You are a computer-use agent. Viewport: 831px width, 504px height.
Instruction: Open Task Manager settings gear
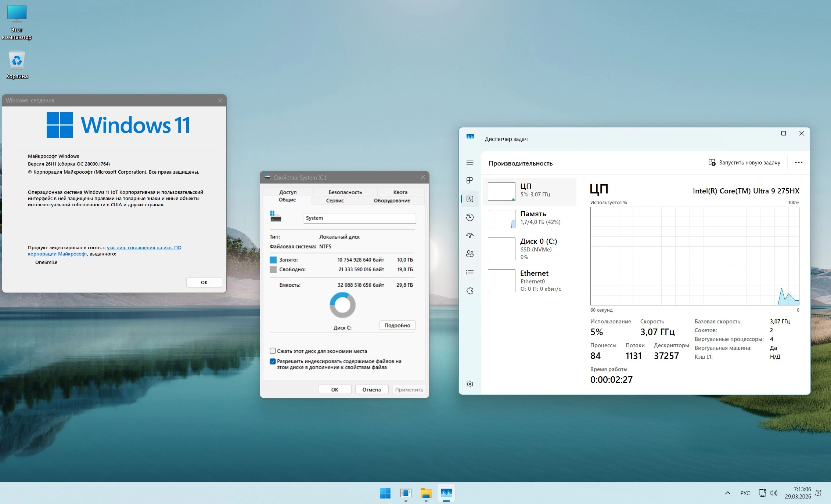[x=470, y=384]
